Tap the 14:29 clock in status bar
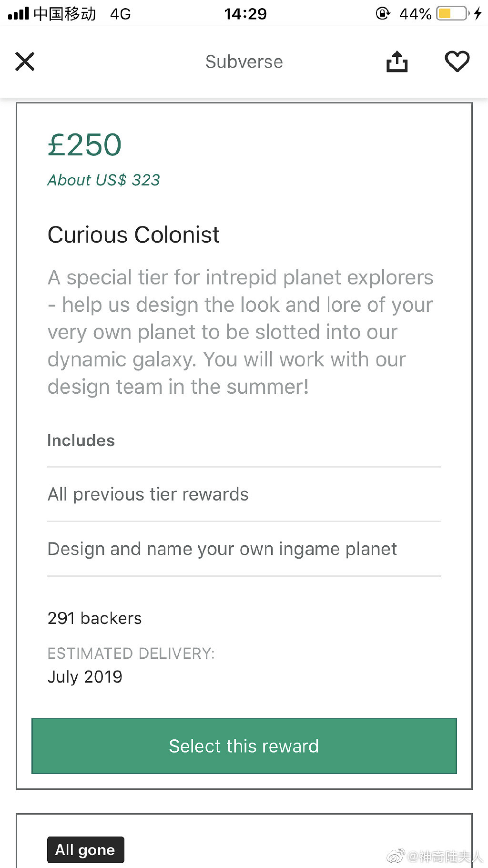Screen dimensions: 488x868 [x=245, y=14]
